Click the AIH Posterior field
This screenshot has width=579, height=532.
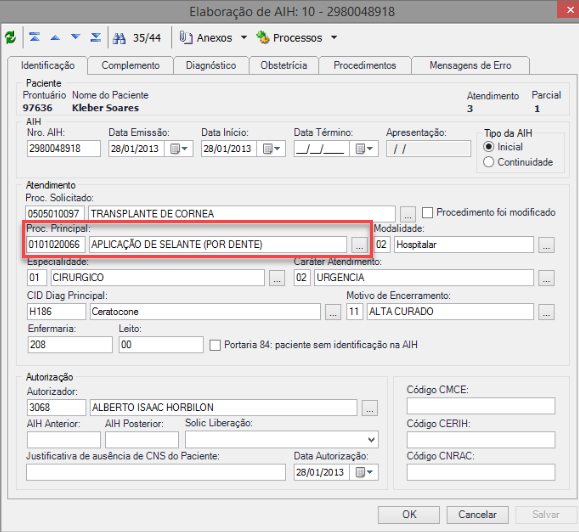(142, 440)
